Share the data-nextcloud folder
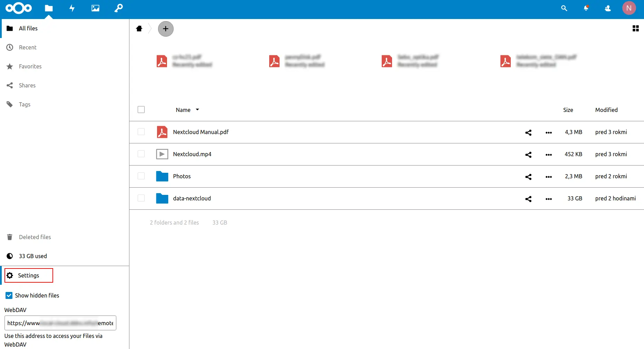 (x=528, y=199)
